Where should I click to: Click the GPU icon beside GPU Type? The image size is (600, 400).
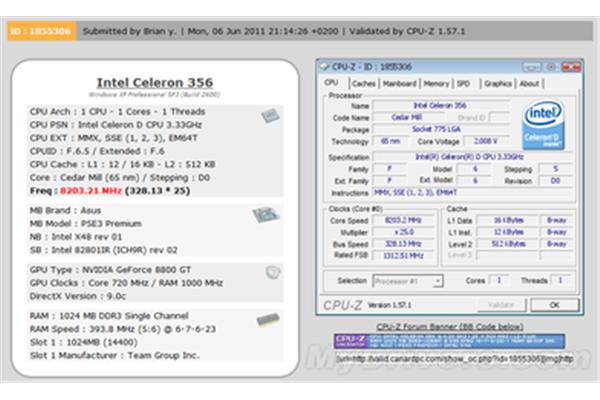pyautogui.click(x=273, y=272)
